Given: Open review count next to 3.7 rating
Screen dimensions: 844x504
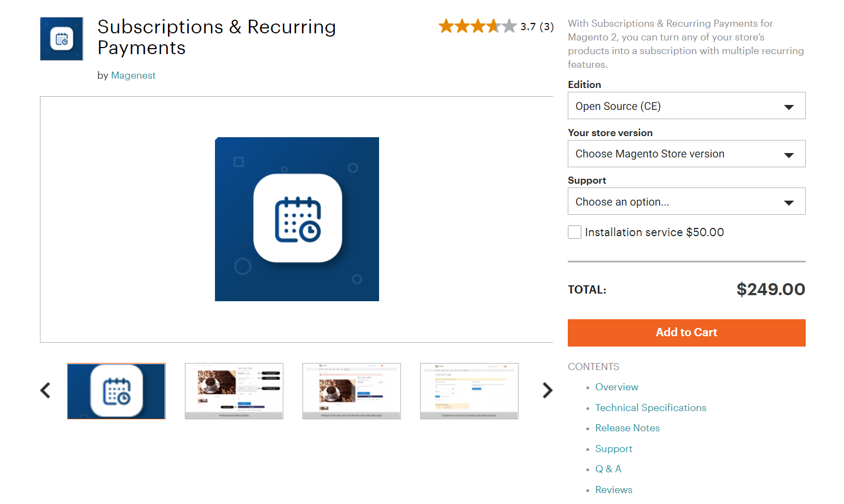Looking at the screenshot, I should click(x=546, y=27).
